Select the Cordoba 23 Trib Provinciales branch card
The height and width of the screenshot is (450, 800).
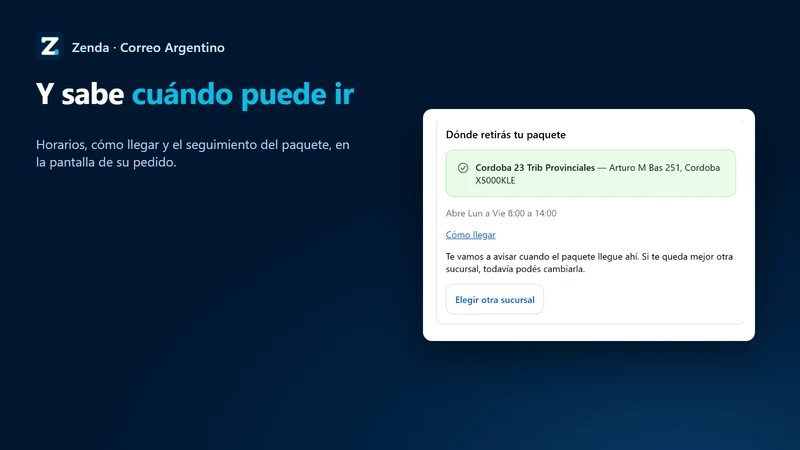point(590,173)
